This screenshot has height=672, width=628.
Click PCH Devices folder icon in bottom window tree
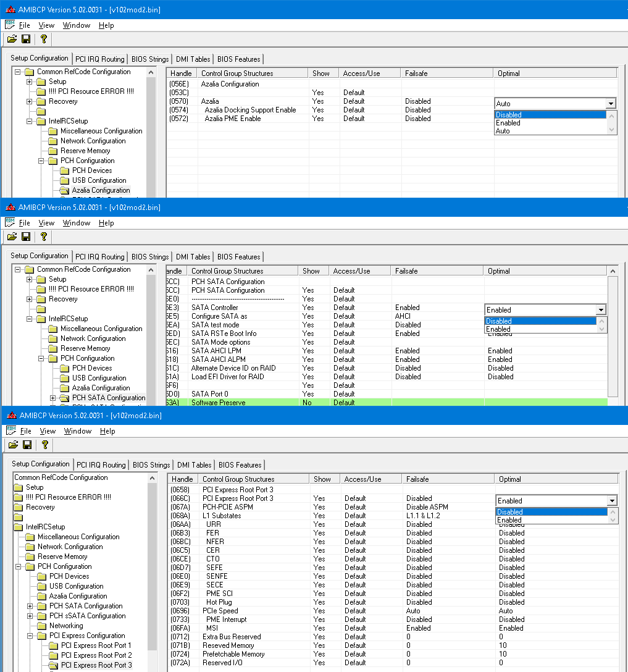pyautogui.click(x=41, y=576)
